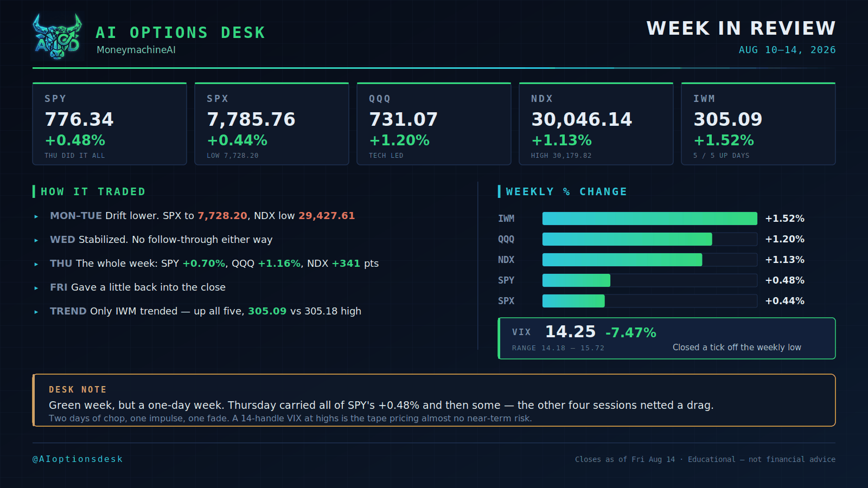Click the +1.13% value beside the NDX bar

(x=785, y=260)
